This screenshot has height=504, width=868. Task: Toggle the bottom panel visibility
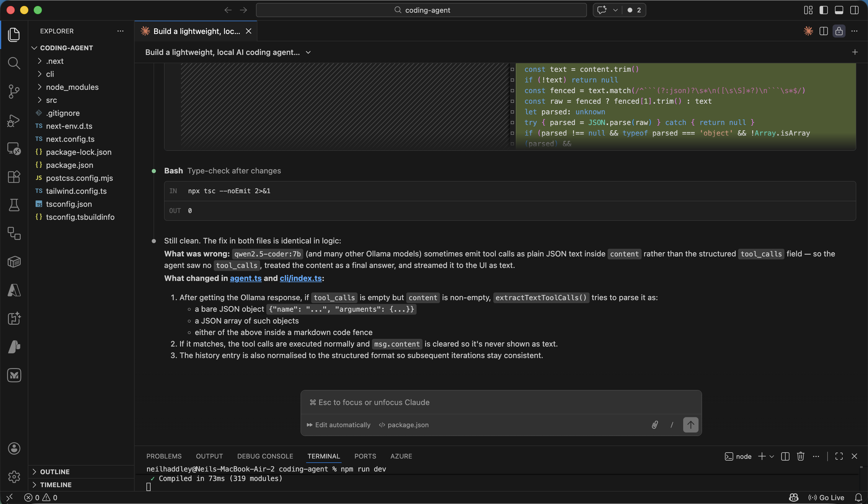[839, 10]
